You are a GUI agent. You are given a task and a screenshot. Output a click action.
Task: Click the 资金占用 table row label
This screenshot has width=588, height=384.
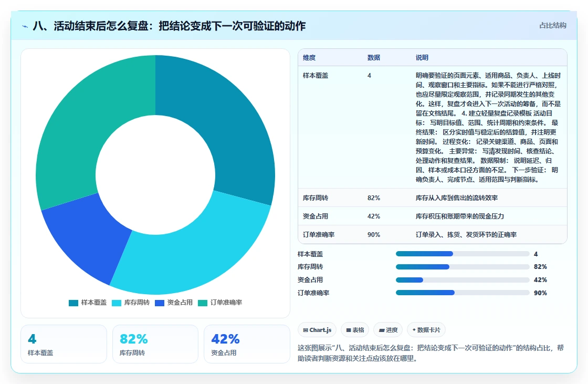point(316,216)
